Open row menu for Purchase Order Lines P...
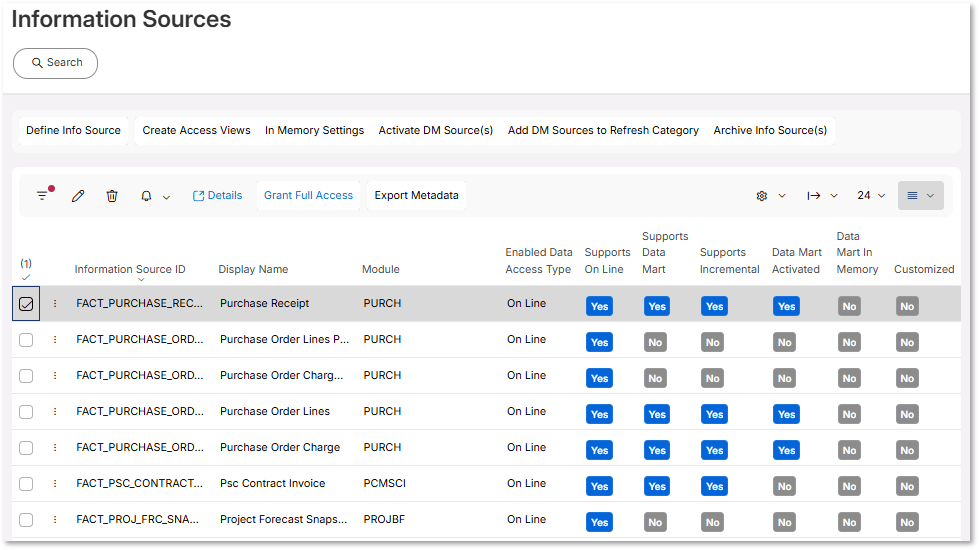This screenshot has width=979, height=550. (55, 340)
